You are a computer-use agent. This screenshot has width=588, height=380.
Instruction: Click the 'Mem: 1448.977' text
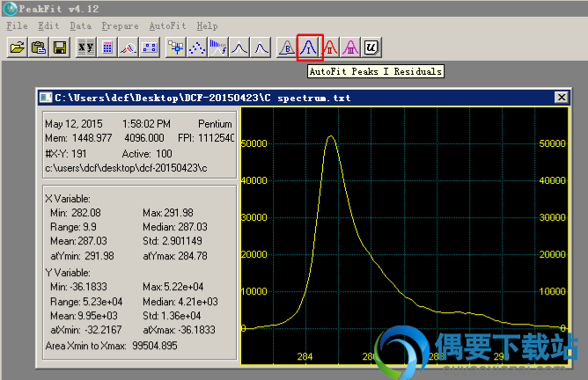(x=78, y=138)
